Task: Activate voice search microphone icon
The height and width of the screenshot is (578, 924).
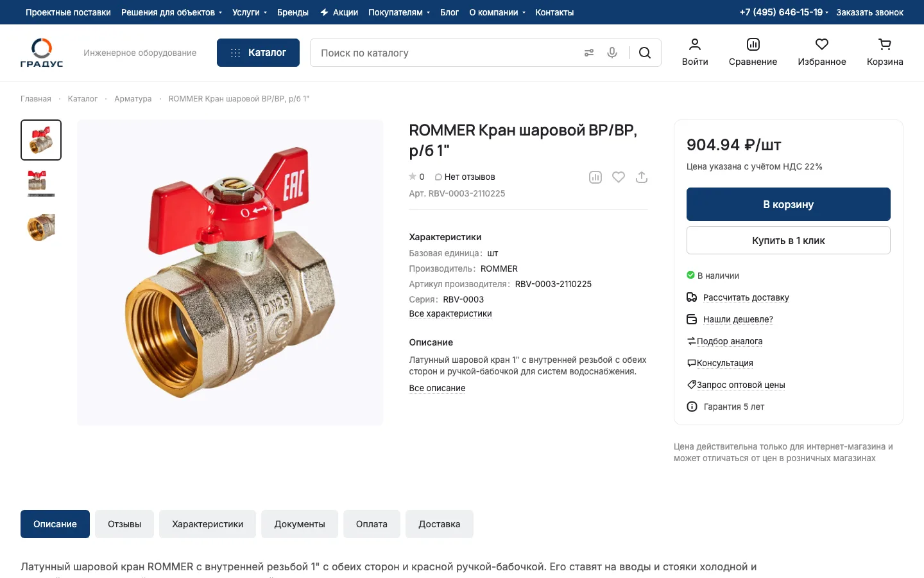Action: pyautogui.click(x=612, y=53)
